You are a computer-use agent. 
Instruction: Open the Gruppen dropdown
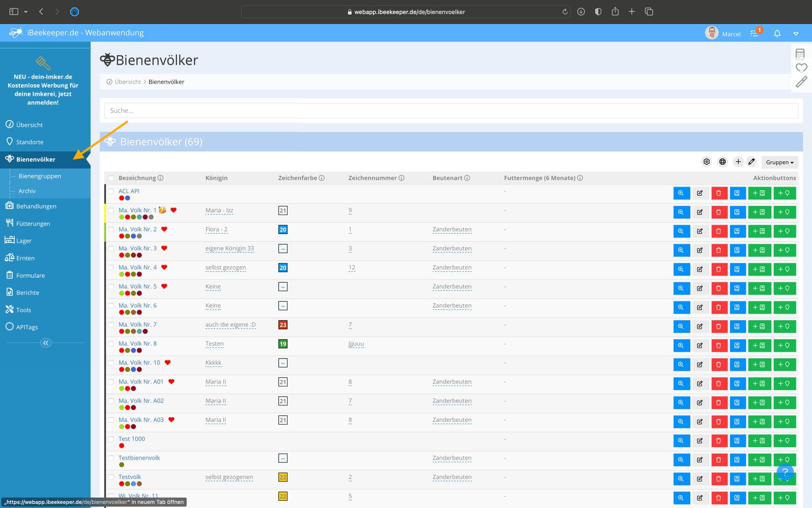pos(779,162)
